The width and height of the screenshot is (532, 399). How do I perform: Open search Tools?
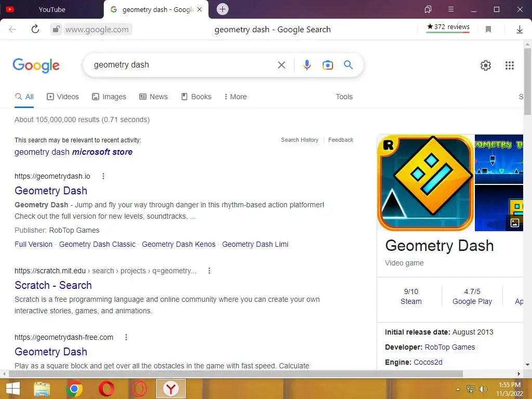click(x=344, y=97)
